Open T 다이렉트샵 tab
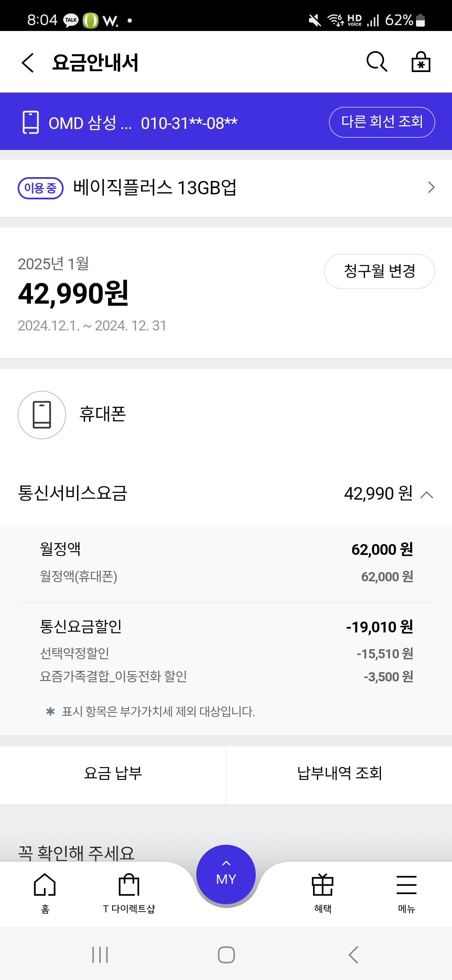The width and height of the screenshot is (452, 980). click(129, 892)
